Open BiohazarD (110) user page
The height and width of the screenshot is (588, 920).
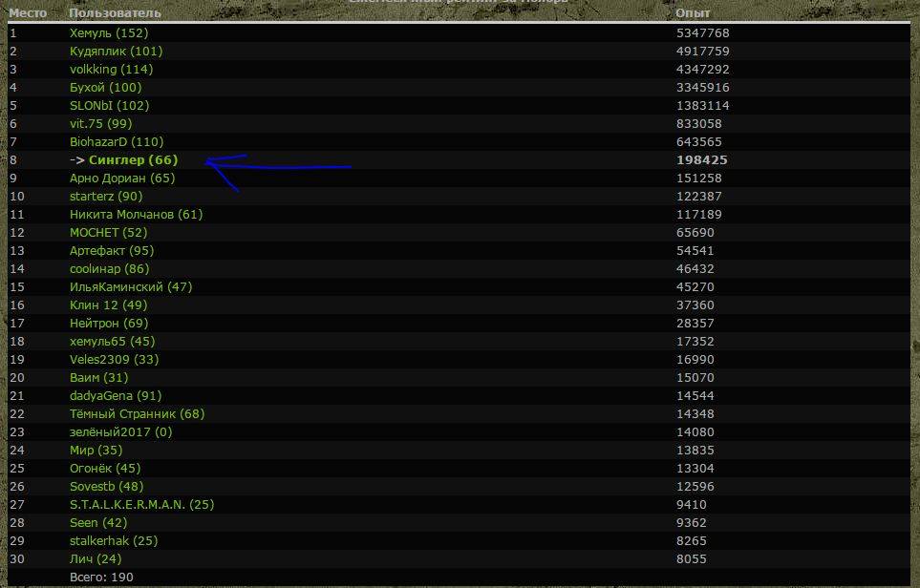coord(117,142)
